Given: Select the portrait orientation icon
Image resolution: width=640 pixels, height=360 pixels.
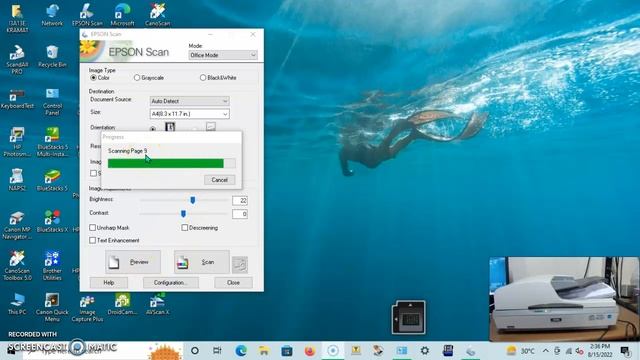Looking at the screenshot, I should click(x=170, y=127).
